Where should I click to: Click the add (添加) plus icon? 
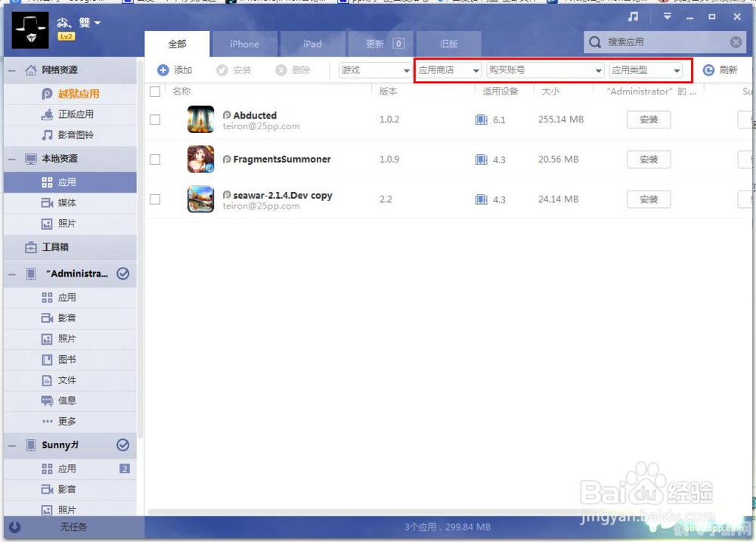(163, 70)
